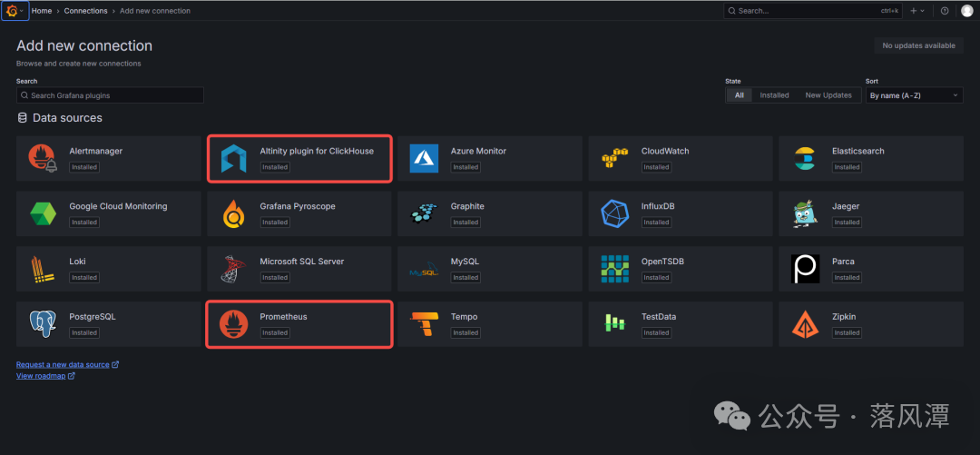Click the Add new connection breadcrumb
980x455 pixels.
[x=155, y=11]
